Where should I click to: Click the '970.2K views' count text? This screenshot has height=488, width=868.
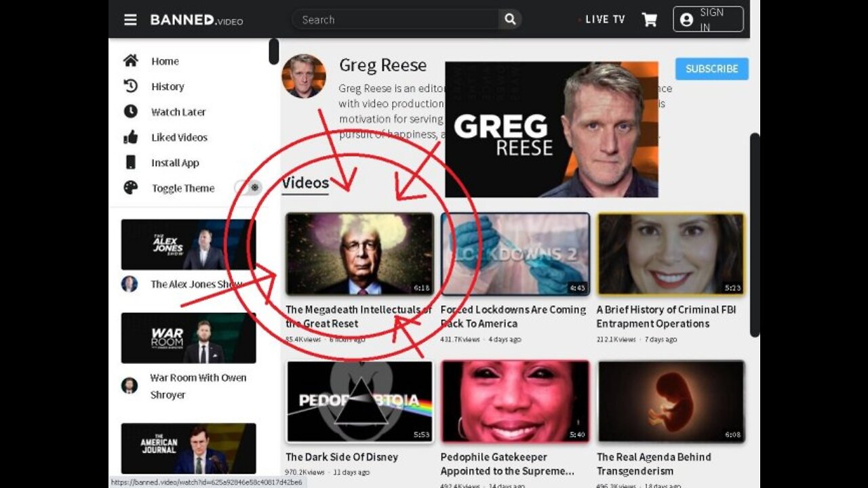click(x=305, y=472)
